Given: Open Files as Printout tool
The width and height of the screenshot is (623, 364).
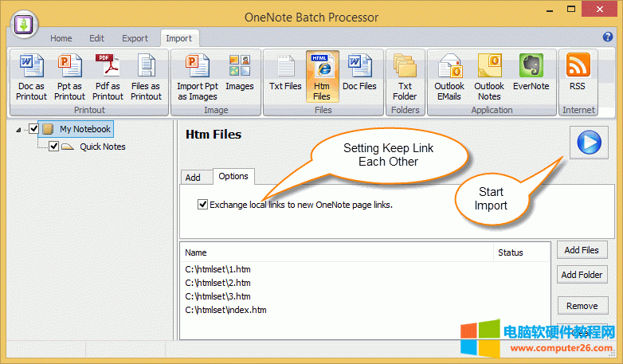Looking at the screenshot, I should 146,77.
